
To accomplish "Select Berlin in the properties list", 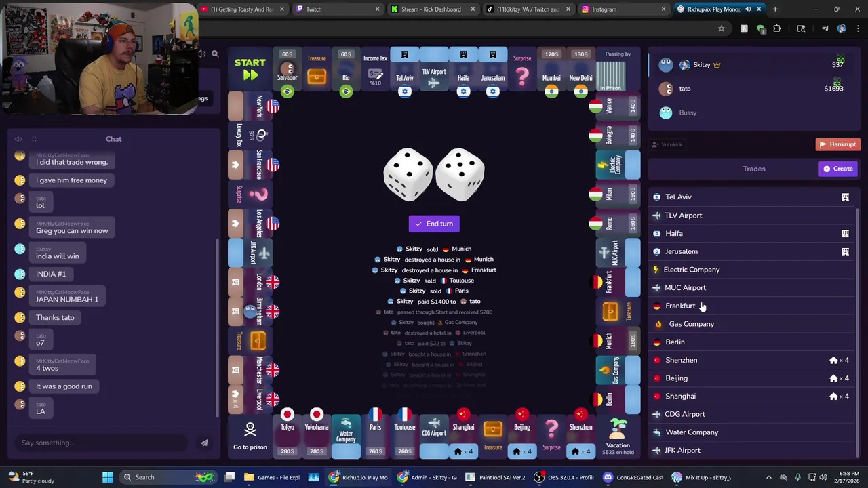I will tap(751, 342).
